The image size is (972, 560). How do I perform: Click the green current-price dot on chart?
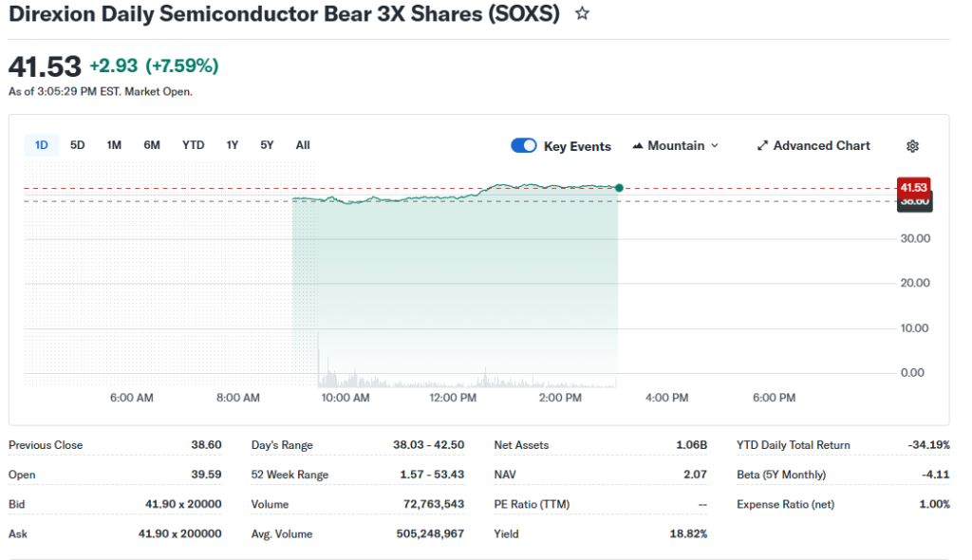[x=619, y=188]
